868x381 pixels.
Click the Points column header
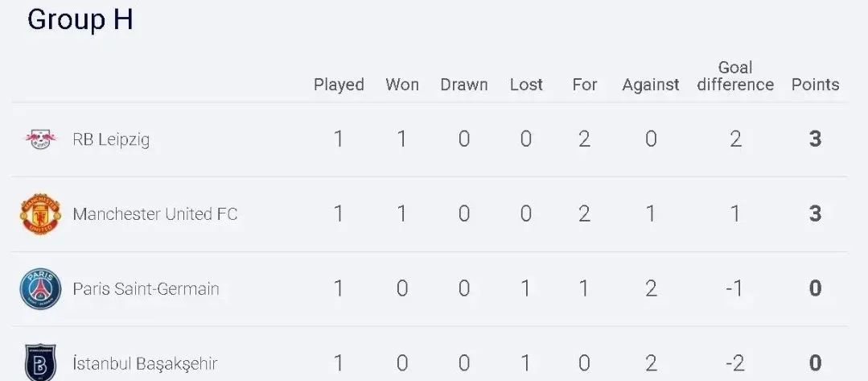[x=815, y=85]
